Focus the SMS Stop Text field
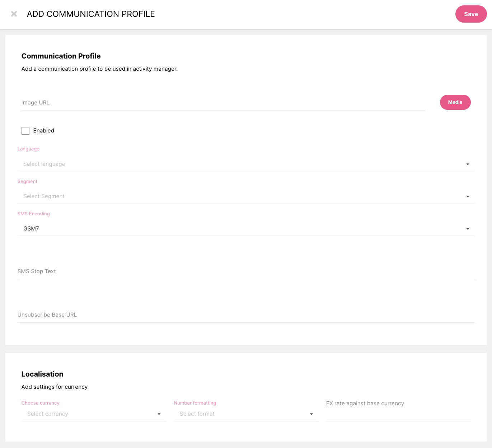Viewport: 492px width, 448px height. tap(246, 272)
